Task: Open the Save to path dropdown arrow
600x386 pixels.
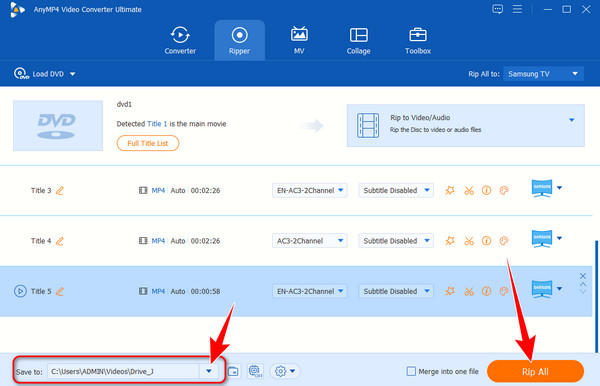Action: point(209,371)
